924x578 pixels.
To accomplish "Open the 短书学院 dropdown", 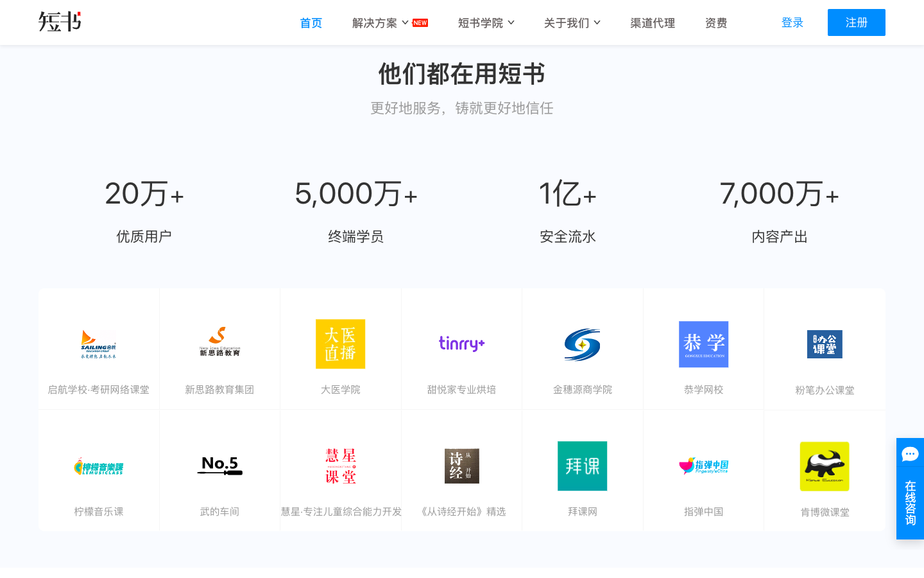I will pyautogui.click(x=481, y=22).
